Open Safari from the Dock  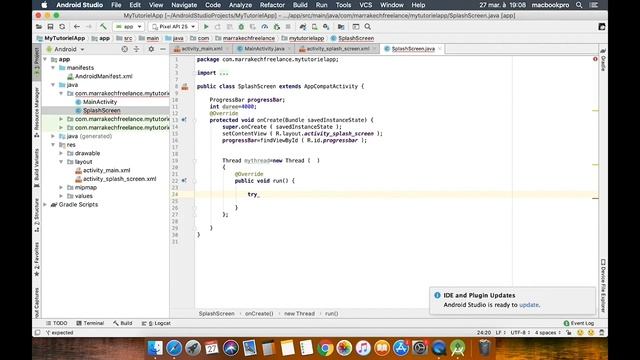coord(174,348)
